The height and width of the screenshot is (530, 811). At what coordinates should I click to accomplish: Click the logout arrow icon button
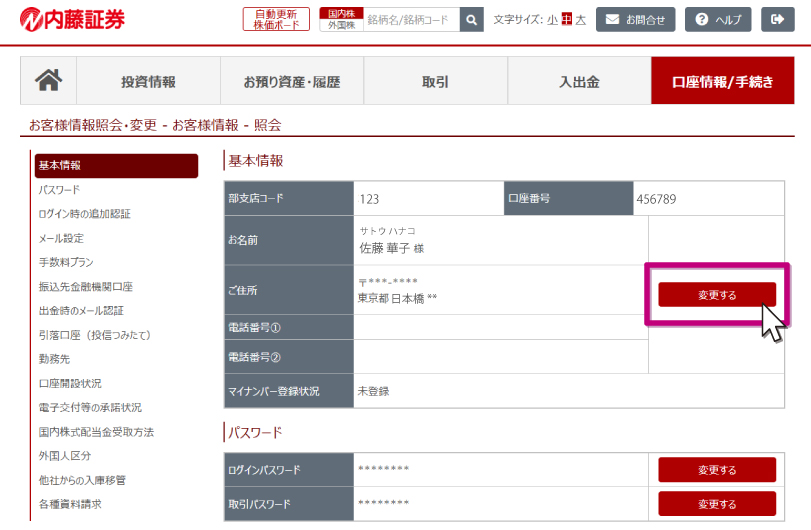point(777,19)
